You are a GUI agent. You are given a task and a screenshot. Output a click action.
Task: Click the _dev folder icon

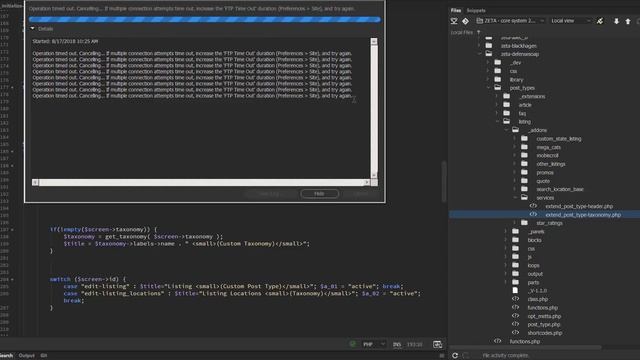coord(498,62)
